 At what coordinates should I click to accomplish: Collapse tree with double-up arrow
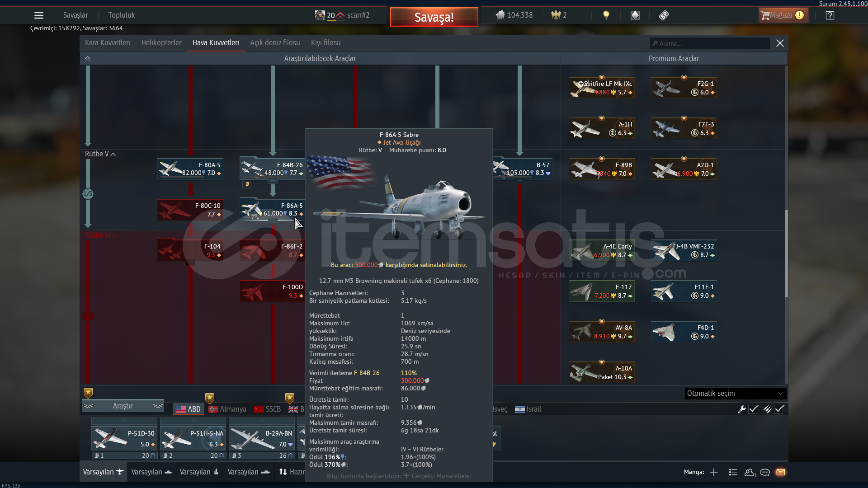(x=88, y=59)
